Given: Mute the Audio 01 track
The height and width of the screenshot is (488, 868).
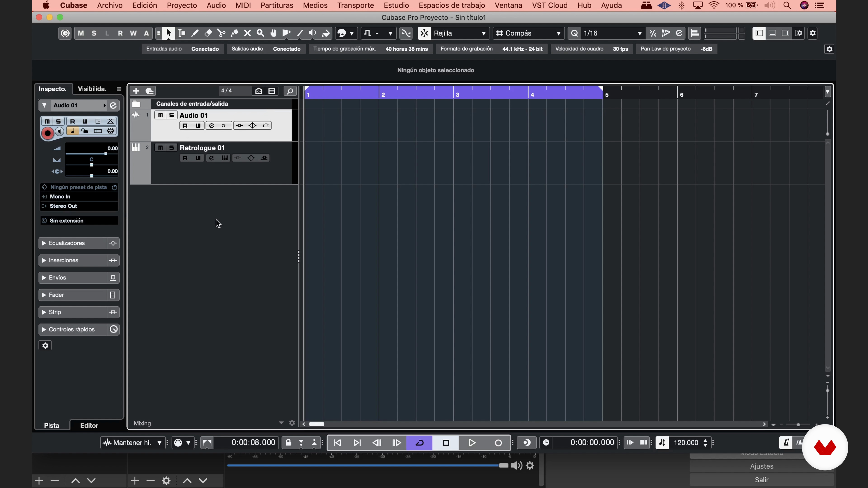Looking at the screenshot, I should click(160, 115).
